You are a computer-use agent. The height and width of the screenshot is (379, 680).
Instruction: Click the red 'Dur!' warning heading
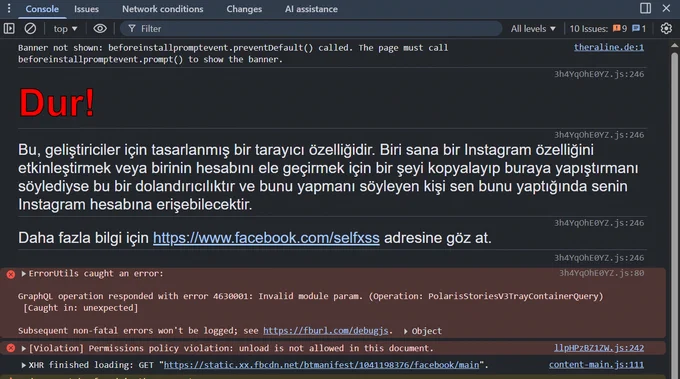click(57, 103)
